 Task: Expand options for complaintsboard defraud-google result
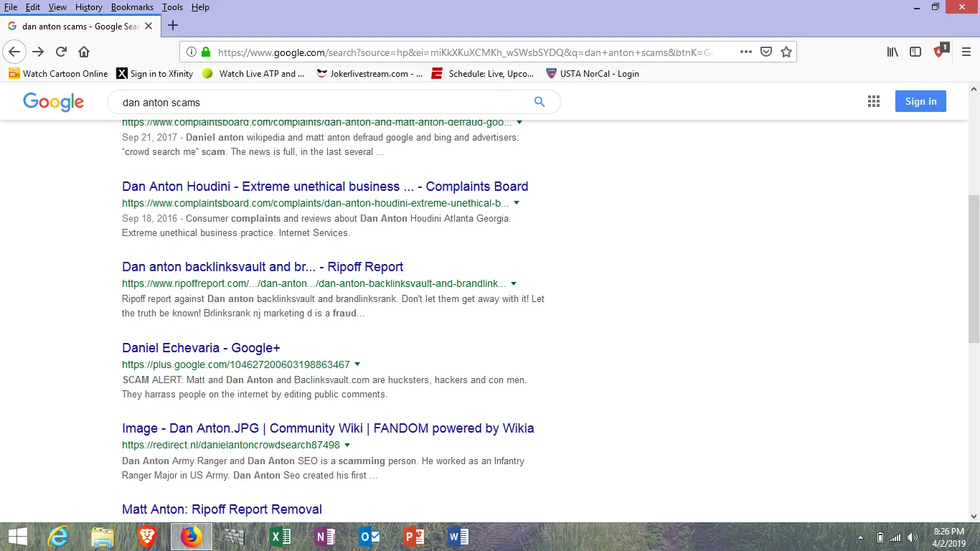pos(519,123)
